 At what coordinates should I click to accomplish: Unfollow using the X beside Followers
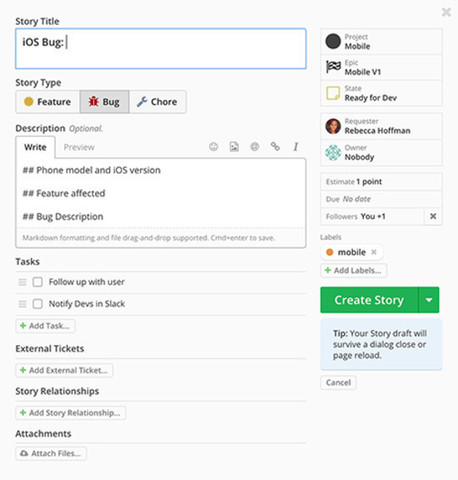[x=433, y=216]
